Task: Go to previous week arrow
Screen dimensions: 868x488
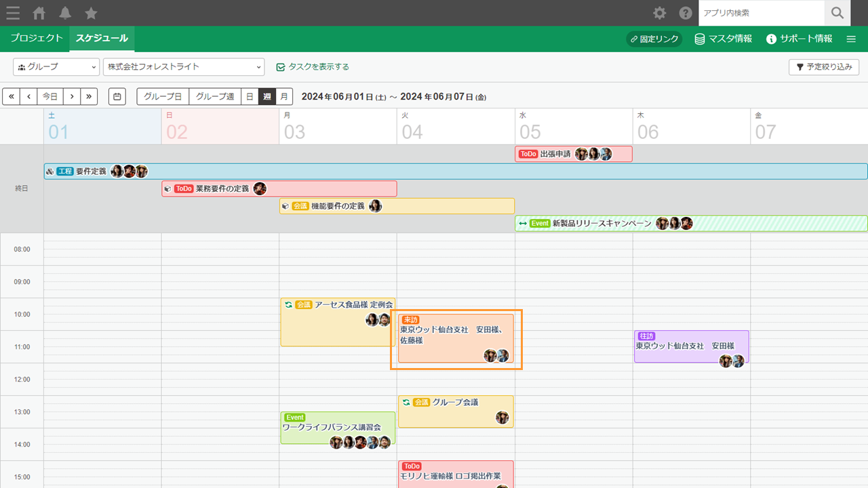Action: pyautogui.click(x=28, y=96)
